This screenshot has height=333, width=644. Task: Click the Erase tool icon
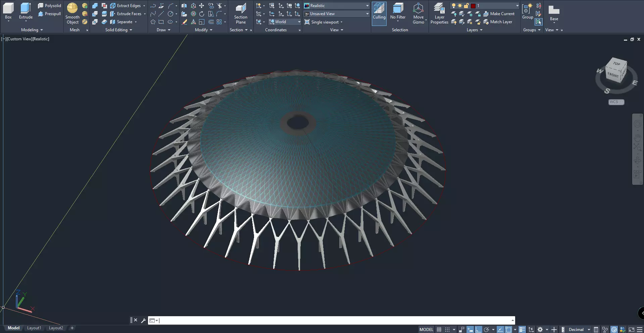pyautogui.click(x=184, y=22)
